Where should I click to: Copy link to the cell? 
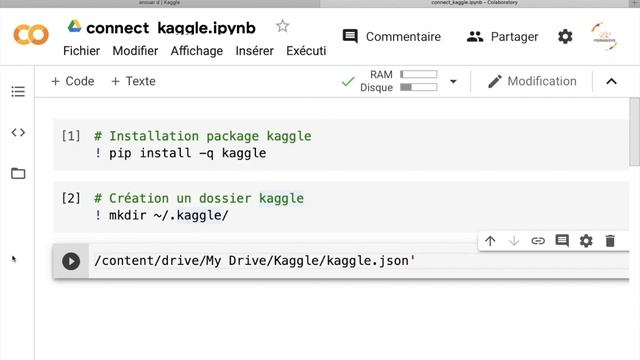[x=538, y=241]
